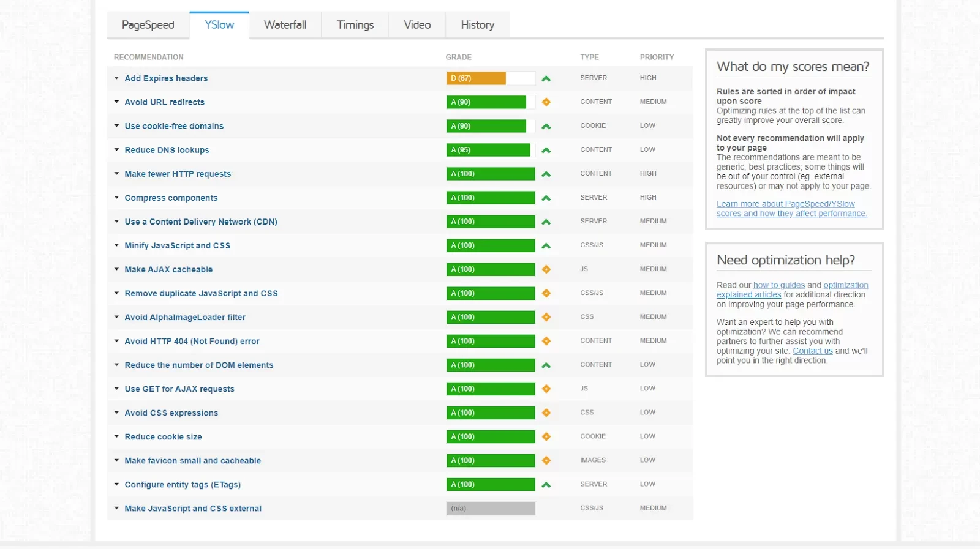Screen dimensions: 980x549
Task: Click the TYPE column header
Action: (x=589, y=57)
